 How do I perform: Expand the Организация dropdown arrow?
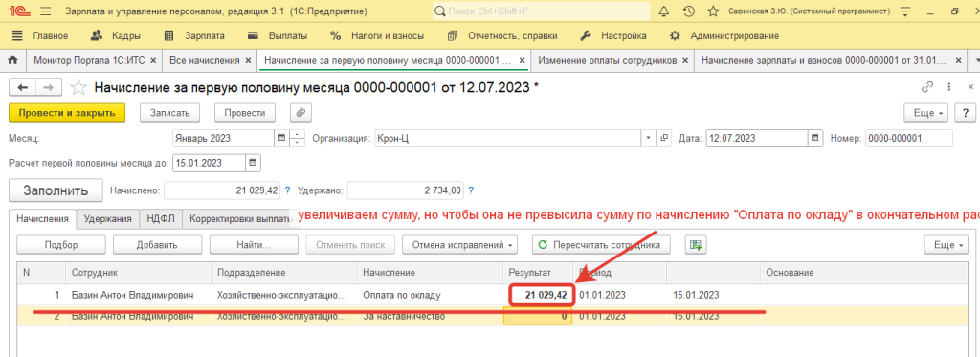tap(648, 138)
